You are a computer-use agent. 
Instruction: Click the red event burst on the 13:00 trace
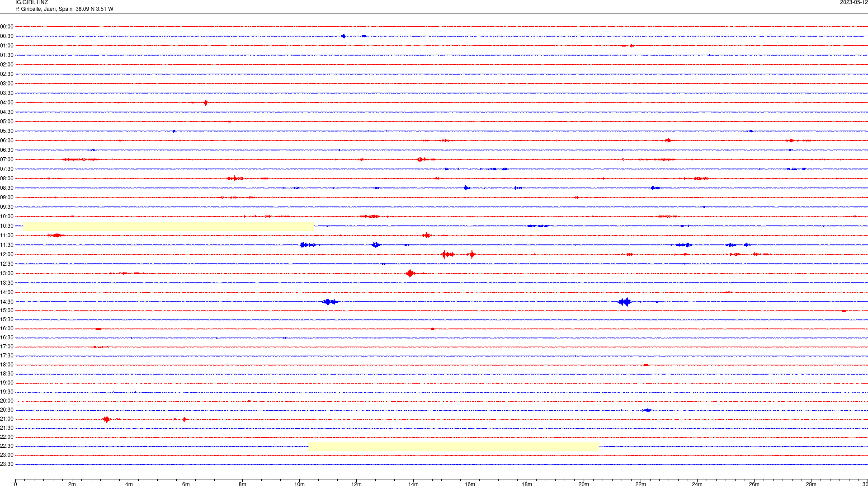pyautogui.click(x=410, y=273)
